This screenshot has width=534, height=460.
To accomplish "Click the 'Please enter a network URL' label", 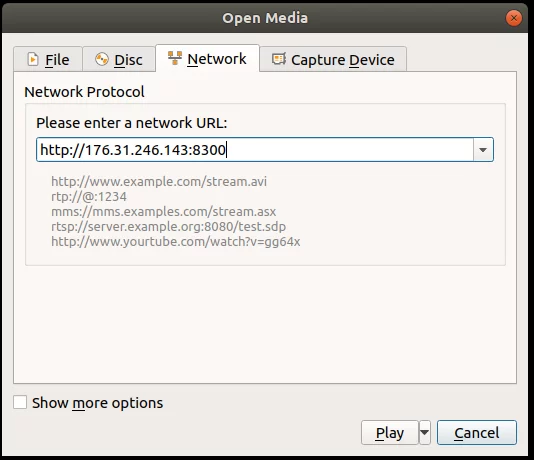I will (131, 123).
